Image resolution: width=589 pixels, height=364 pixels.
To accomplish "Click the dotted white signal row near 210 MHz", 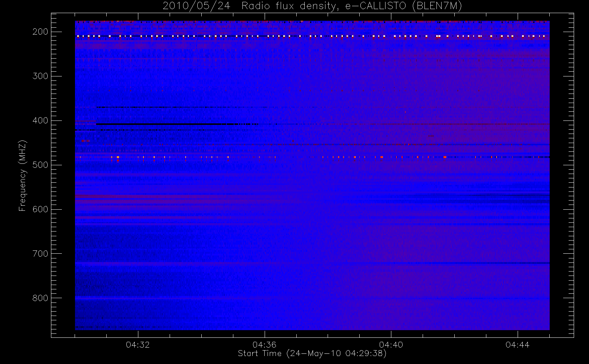I will (312, 36).
